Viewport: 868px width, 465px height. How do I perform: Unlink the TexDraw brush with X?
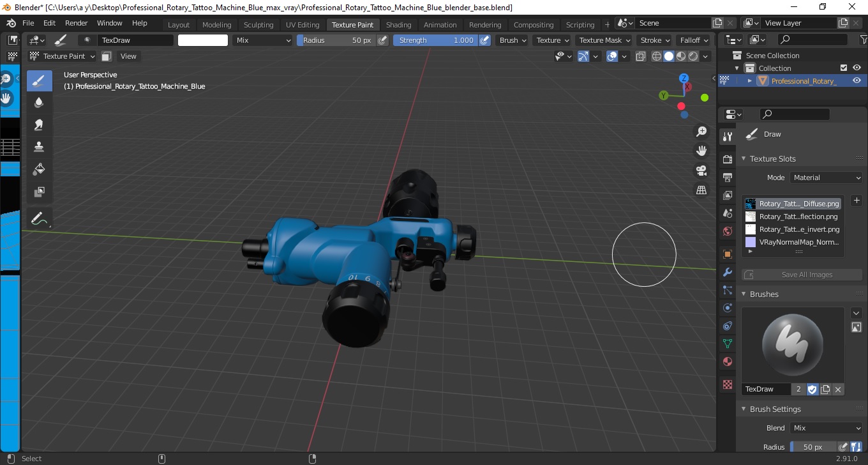[x=838, y=389]
